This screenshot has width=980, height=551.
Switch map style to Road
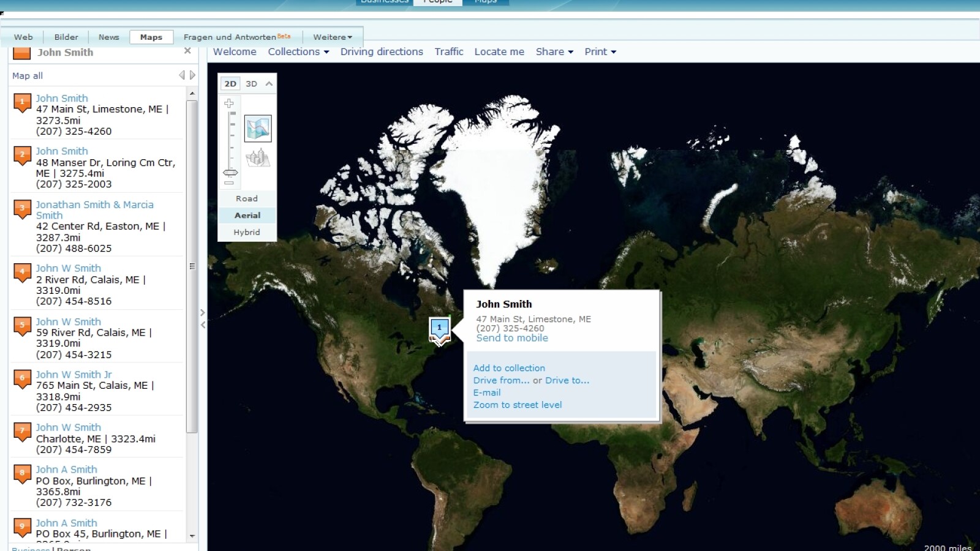pos(247,198)
